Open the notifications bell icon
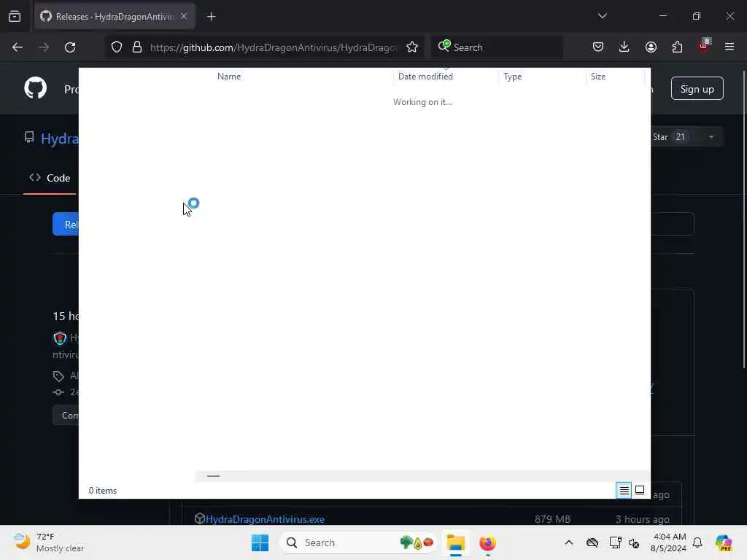 tap(697, 542)
